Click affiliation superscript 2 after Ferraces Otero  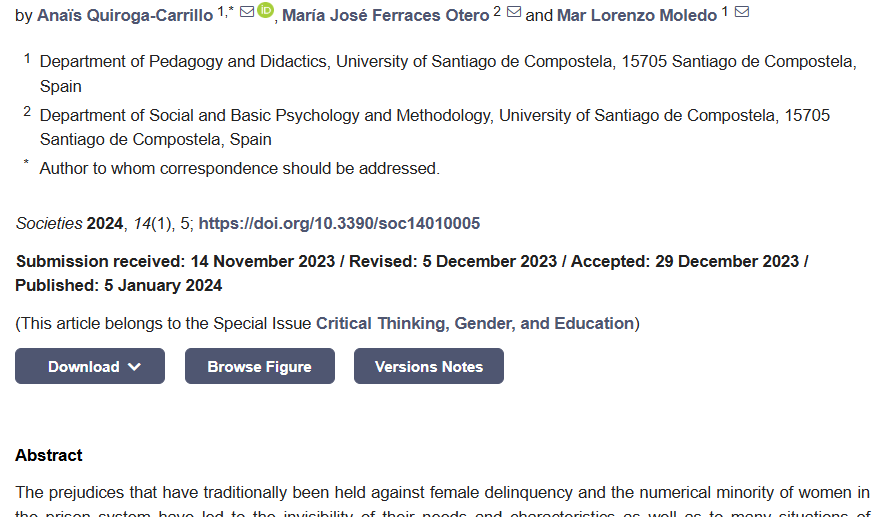coord(497,11)
